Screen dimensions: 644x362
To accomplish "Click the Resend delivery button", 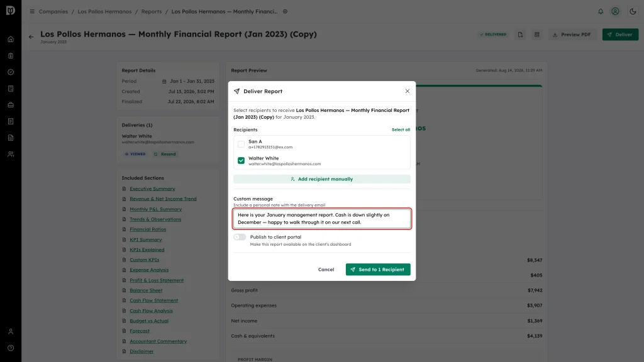I will pyautogui.click(x=165, y=155).
